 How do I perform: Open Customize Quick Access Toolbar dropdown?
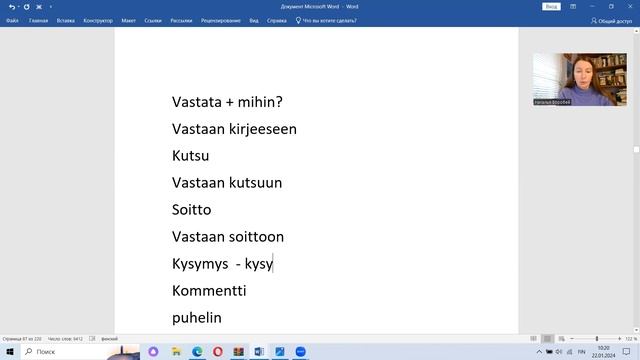tap(51, 7)
